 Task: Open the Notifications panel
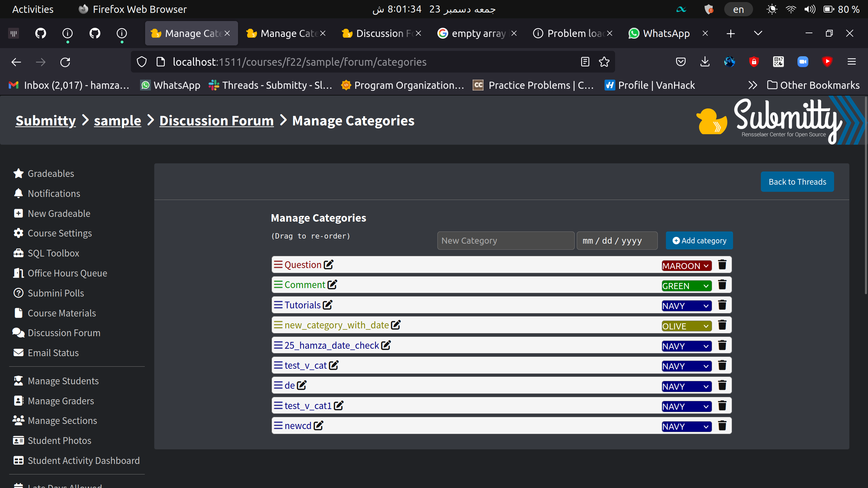54,193
